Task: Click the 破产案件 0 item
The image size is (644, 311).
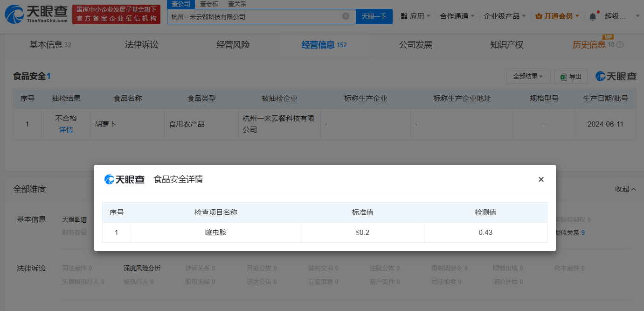Action: [385, 282]
